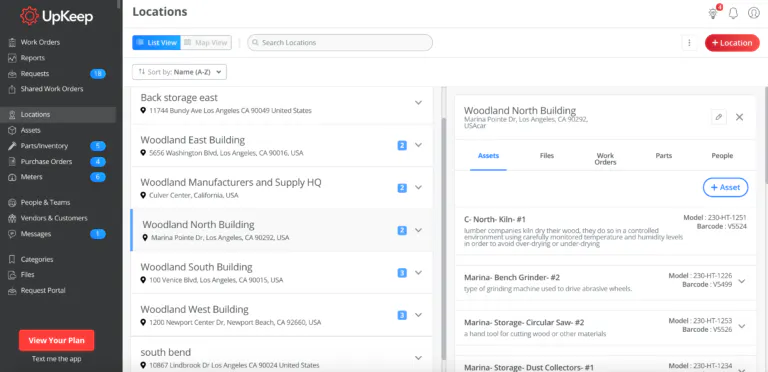Click the Shared Work Orders icon

click(12, 90)
